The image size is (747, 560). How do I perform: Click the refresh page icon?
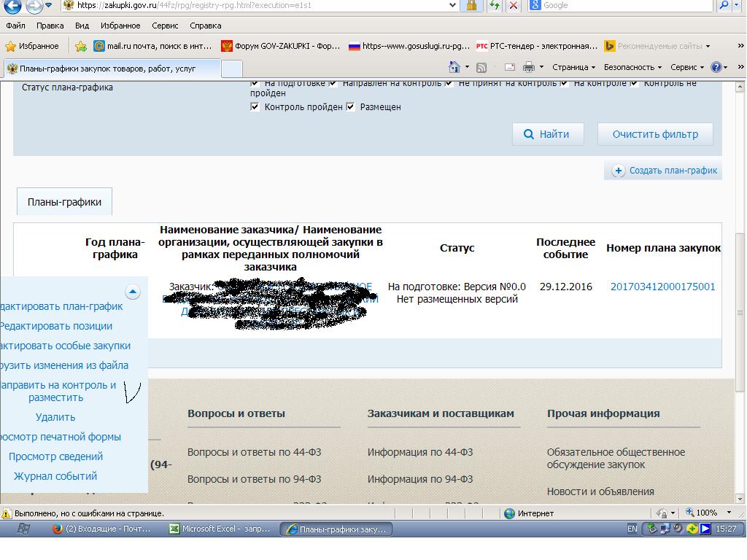click(x=495, y=5)
